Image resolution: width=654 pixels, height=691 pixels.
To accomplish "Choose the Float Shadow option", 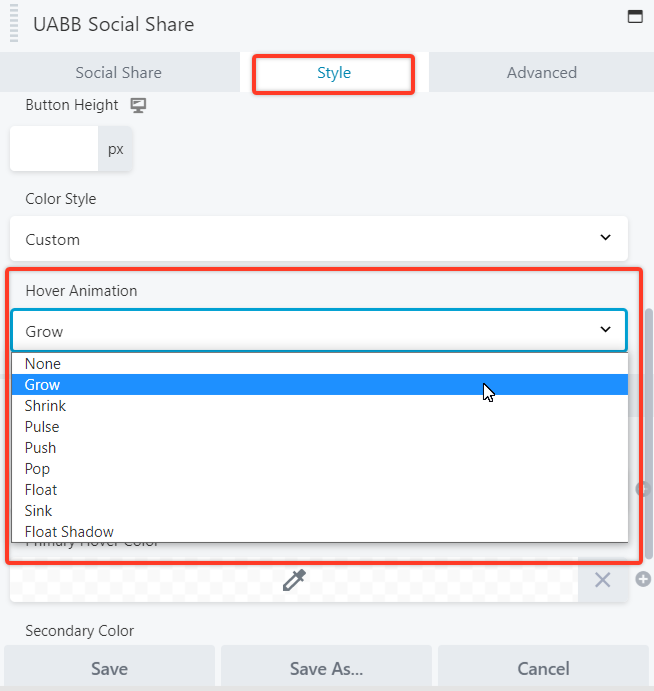I will coord(70,532).
